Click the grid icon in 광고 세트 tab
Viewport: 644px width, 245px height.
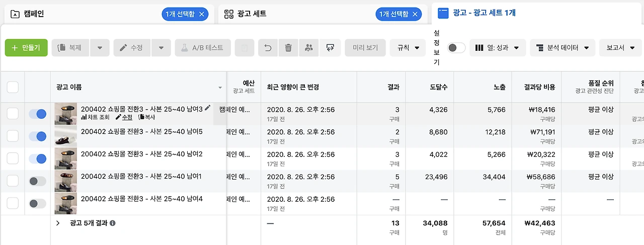[x=229, y=14]
